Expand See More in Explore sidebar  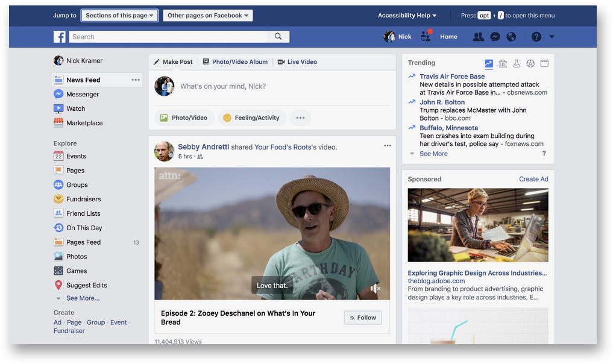(83, 298)
